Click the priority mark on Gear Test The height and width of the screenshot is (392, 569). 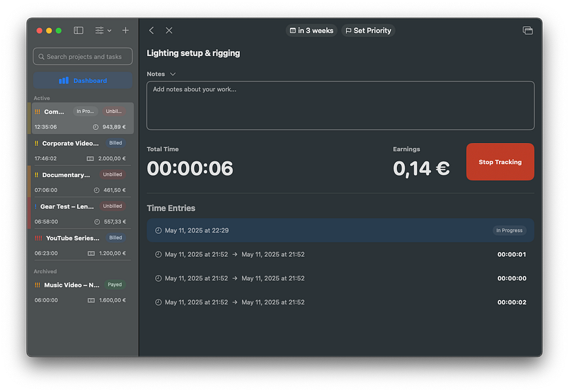pos(35,206)
